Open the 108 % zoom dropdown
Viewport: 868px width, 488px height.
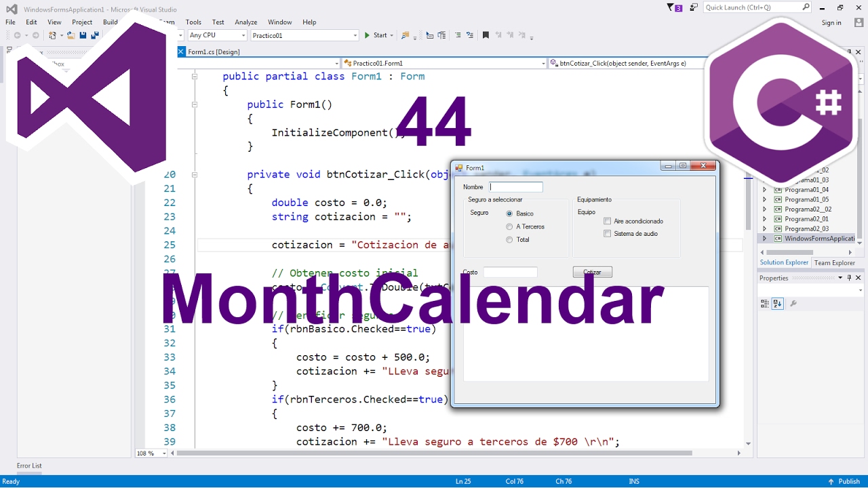[164, 453]
